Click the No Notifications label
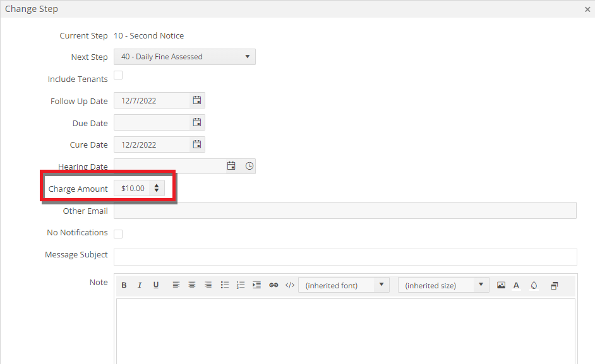This screenshot has height=364, width=595. (x=78, y=232)
